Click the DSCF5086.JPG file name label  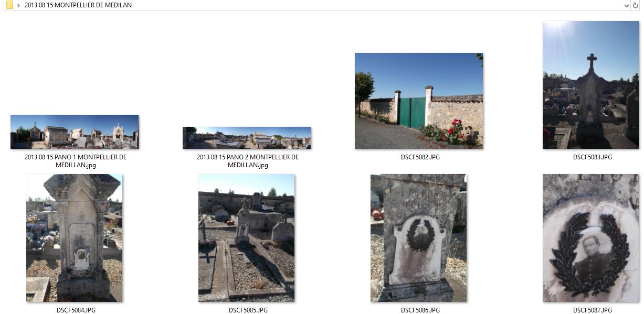pos(420,310)
